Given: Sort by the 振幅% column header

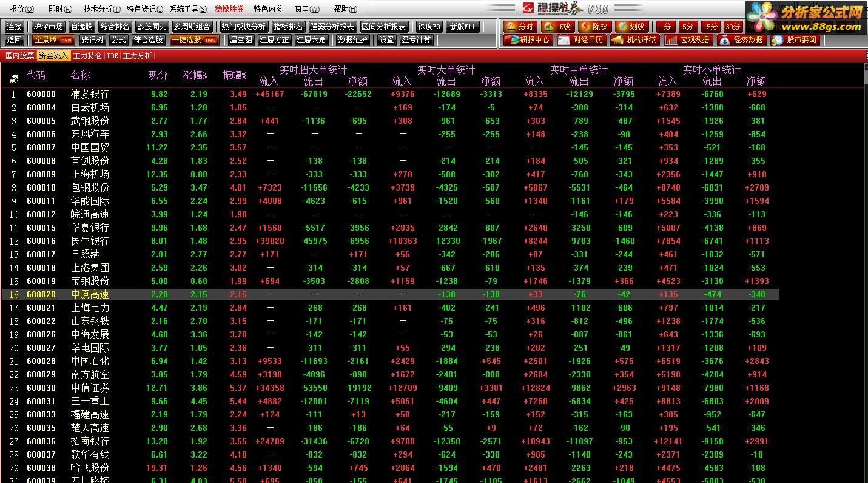Looking at the screenshot, I should 235,76.
